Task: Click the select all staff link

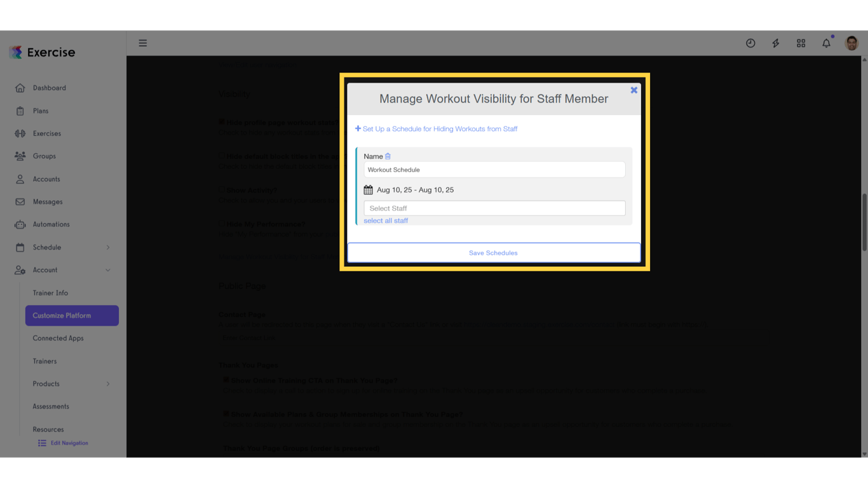Action: click(x=386, y=220)
